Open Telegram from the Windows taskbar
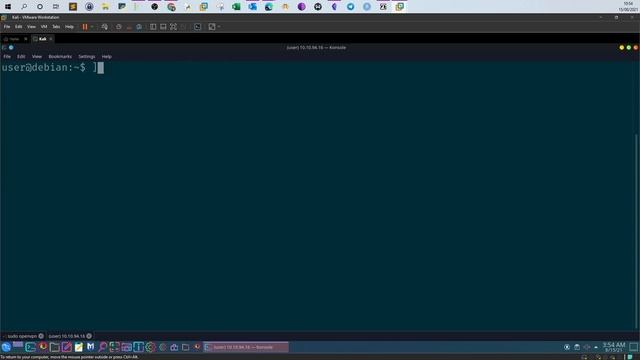The image size is (640, 360). click(350, 7)
